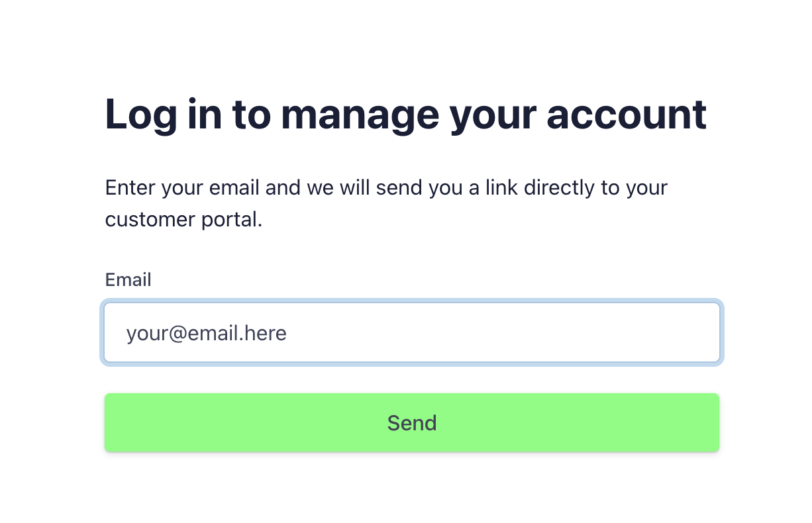This screenshot has height=523, width=812.
Task: Click the 'your@email.here' placeholder text
Action: coord(206,332)
